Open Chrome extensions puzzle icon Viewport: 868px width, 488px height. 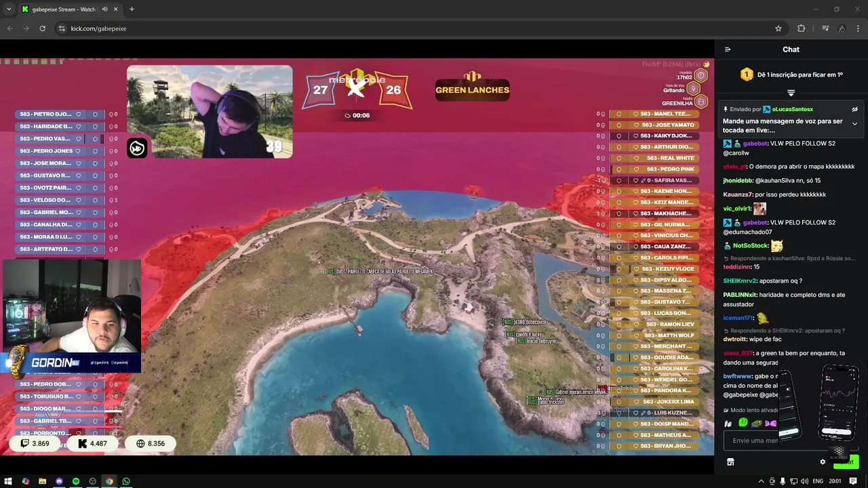(802, 28)
